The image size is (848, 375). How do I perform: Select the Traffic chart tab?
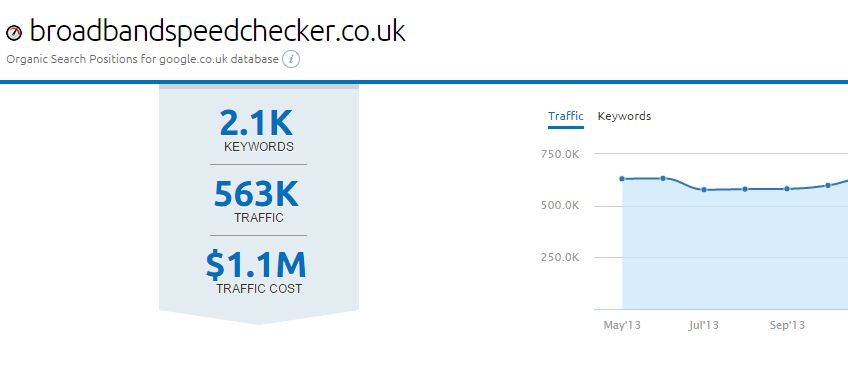pyautogui.click(x=566, y=116)
